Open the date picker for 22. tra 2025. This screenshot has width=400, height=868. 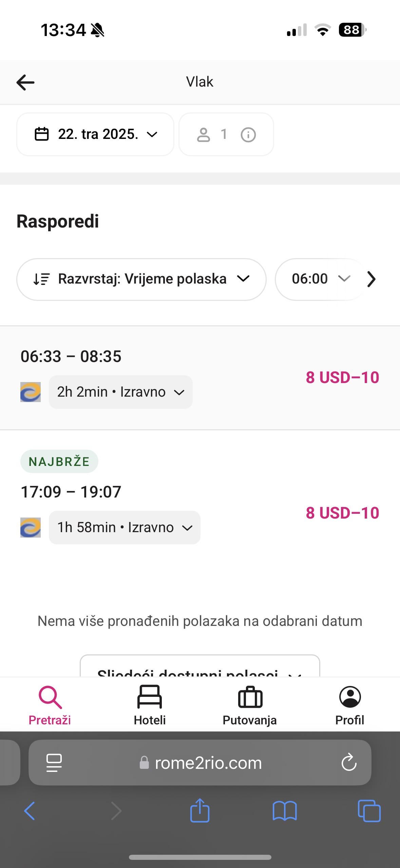96,134
